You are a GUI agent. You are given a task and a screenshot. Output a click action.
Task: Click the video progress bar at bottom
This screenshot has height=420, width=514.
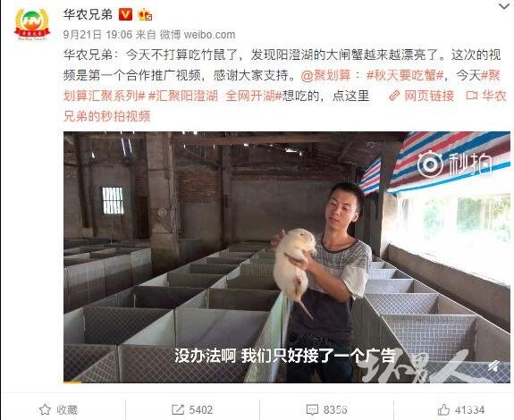pyautogui.click(x=287, y=382)
